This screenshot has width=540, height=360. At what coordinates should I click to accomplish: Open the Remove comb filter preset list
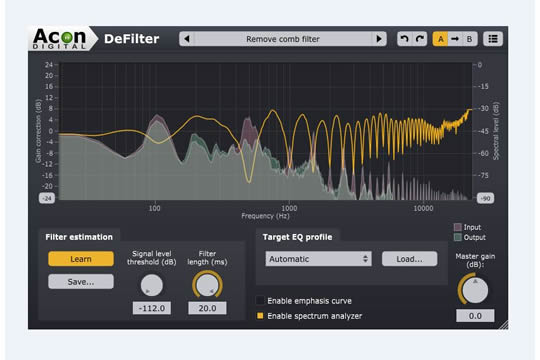(x=283, y=39)
